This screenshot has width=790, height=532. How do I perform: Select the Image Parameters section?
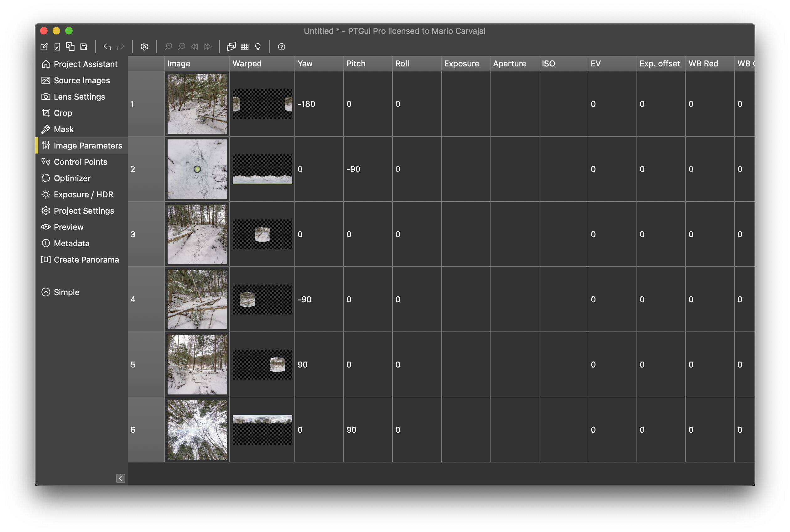[82, 146]
